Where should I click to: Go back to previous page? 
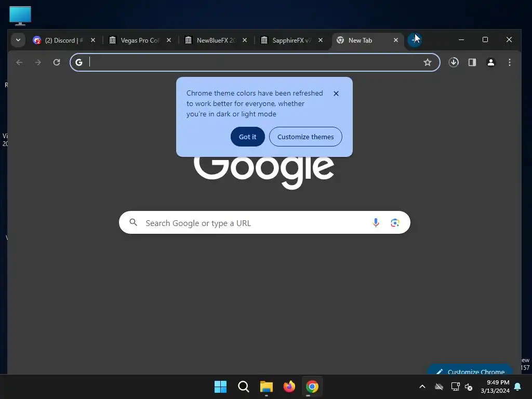click(19, 62)
